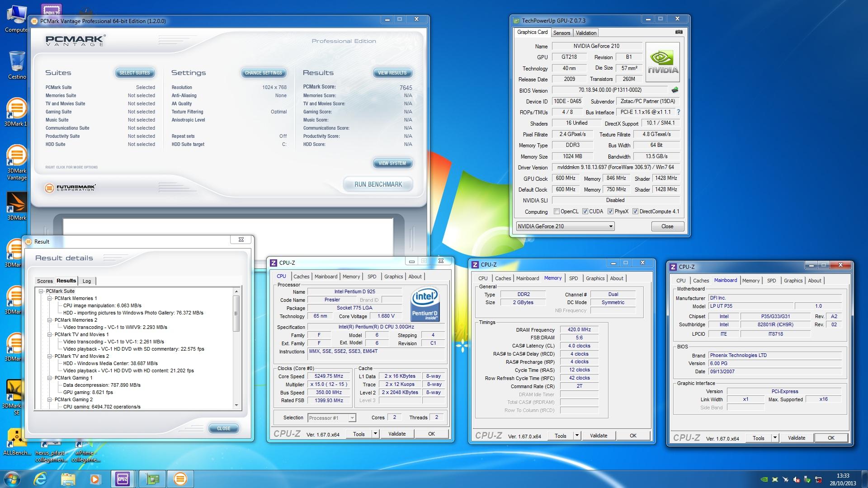This screenshot has height=488, width=868.
Task: Click the Intel Pentium D logo in CPU-Z
Action: point(425,305)
